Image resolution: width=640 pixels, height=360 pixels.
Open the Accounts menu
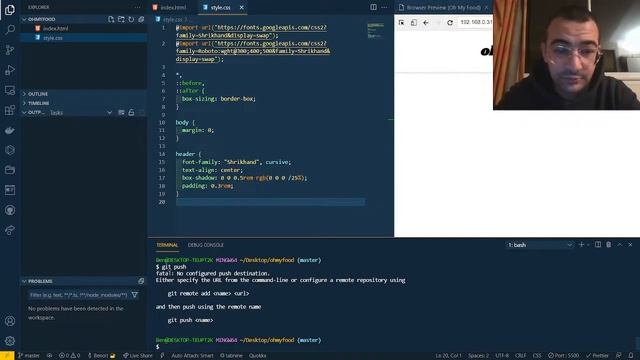pos(10,321)
